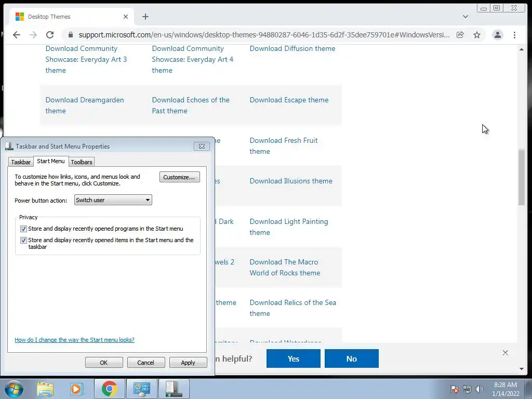
Task: Switch to Chrome via the taskbar icon
Action: 109,389
